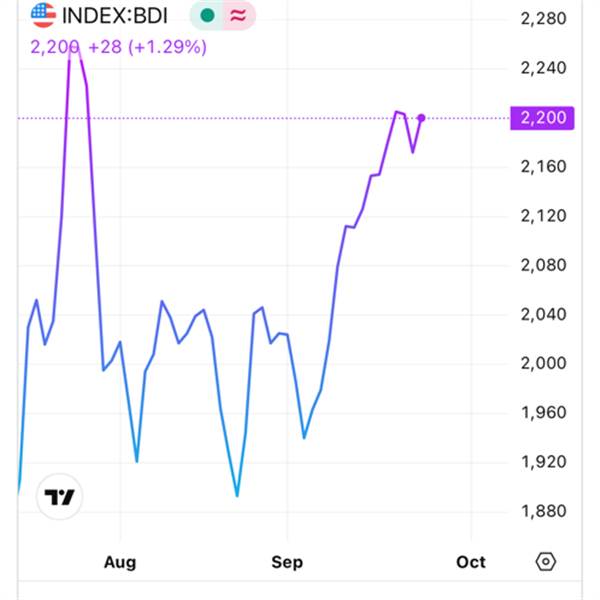
Task: Open chart settings hexagon icon
Action: pos(546,562)
